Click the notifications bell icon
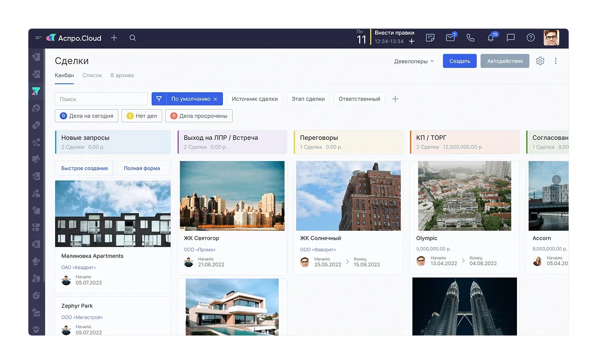The image size is (597, 364). pyautogui.click(x=491, y=38)
